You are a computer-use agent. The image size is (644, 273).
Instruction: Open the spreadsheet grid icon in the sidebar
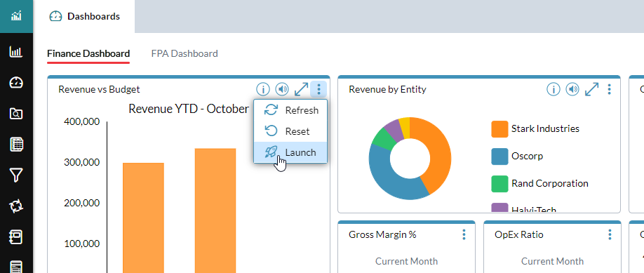[16, 145]
